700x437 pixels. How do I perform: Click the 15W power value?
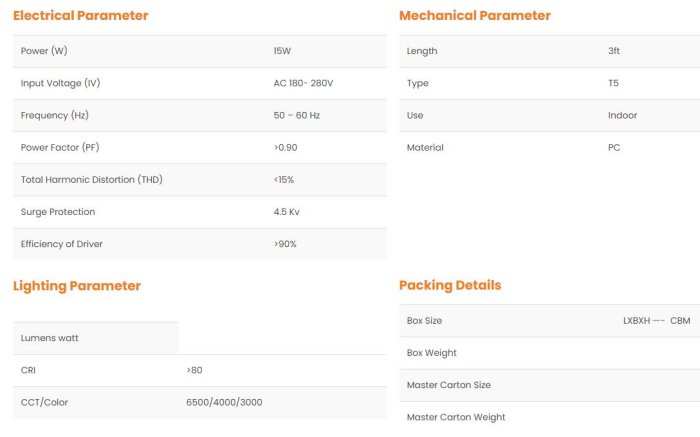(282, 51)
